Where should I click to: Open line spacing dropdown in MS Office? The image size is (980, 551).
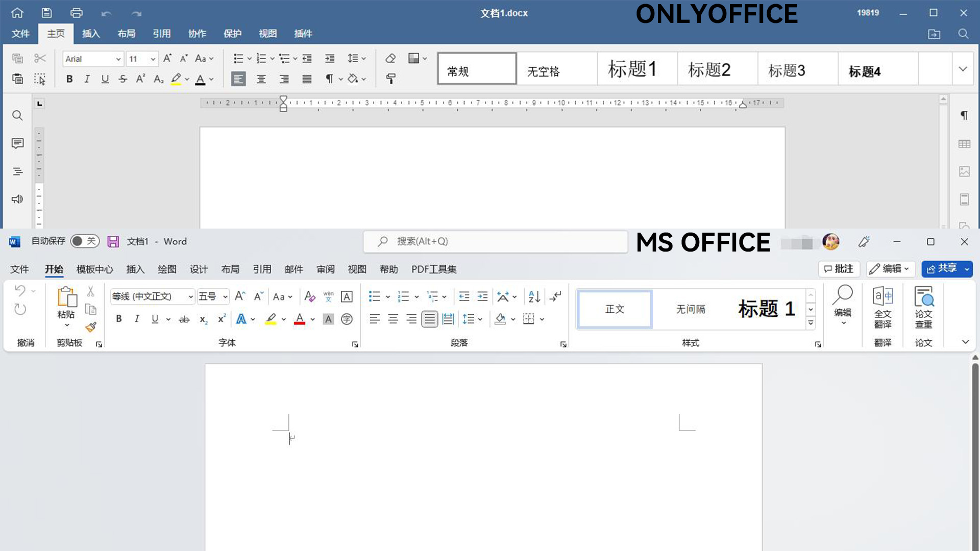pos(472,319)
